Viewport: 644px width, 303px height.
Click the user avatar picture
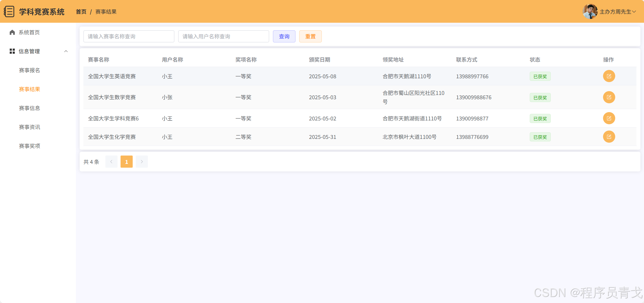590,12
